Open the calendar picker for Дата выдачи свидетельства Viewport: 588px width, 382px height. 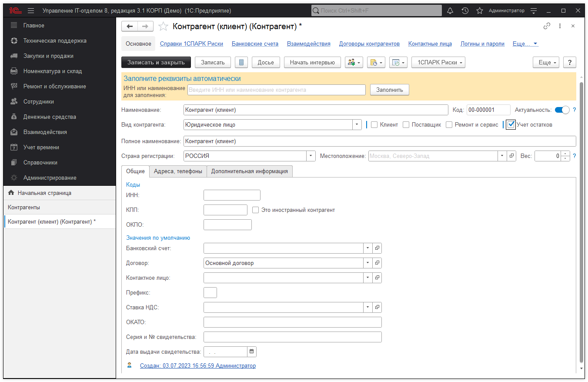(x=252, y=352)
